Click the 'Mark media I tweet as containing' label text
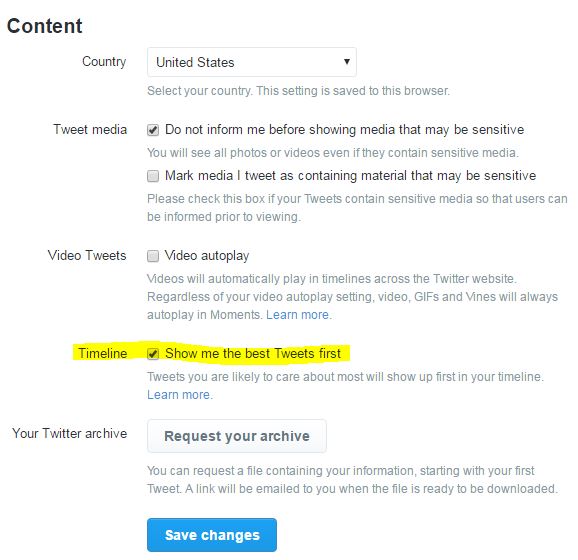This screenshot has width=578, height=560. (x=350, y=175)
